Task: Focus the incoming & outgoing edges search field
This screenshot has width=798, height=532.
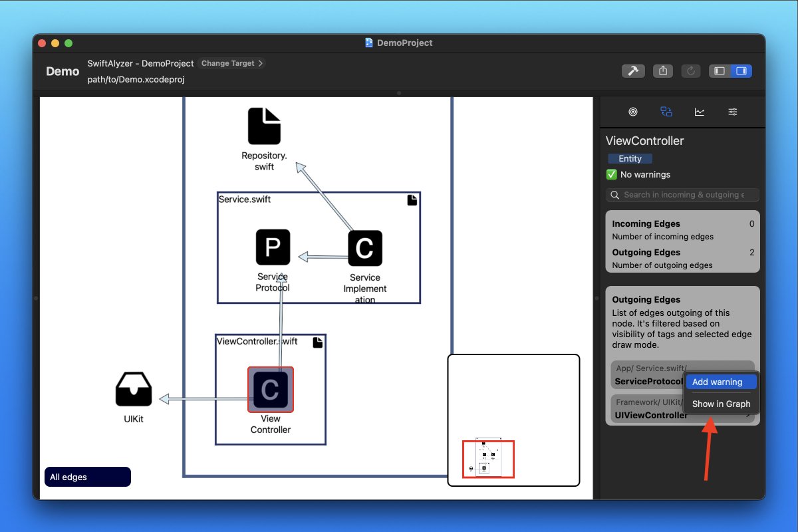Action: click(682, 195)
